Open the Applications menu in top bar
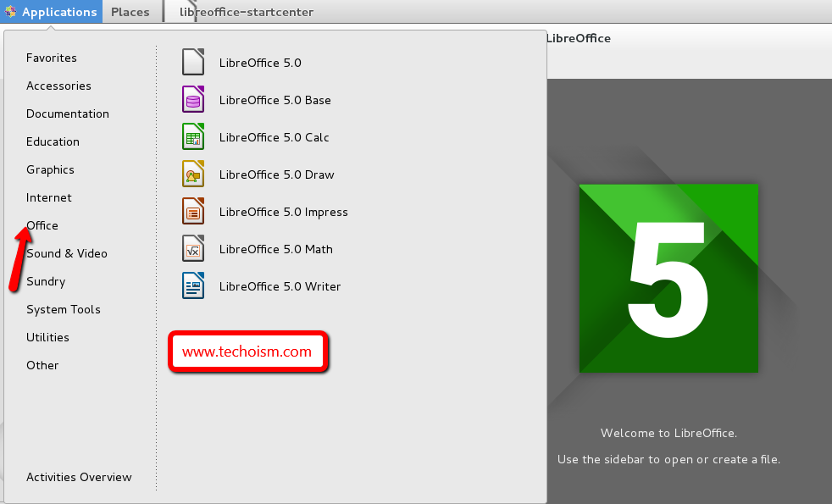Viewport: 832px width, 504px height. pyautogui.click(x=52, y=12)
